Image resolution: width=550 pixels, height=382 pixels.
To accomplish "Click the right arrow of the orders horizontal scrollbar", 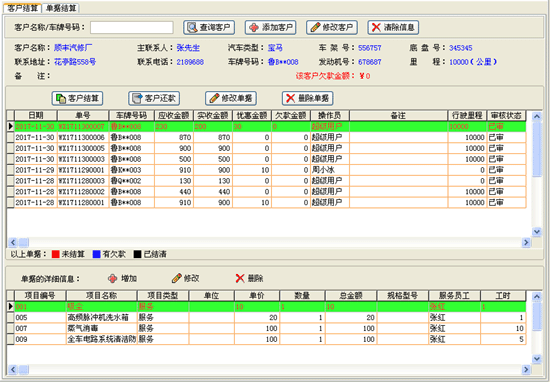I will (x=526, y=242).
